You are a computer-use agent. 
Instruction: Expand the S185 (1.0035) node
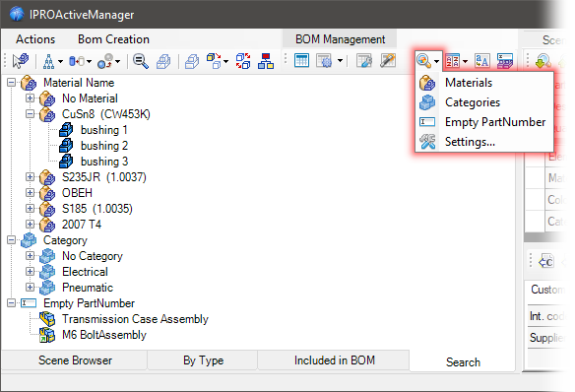click(31, 209)
